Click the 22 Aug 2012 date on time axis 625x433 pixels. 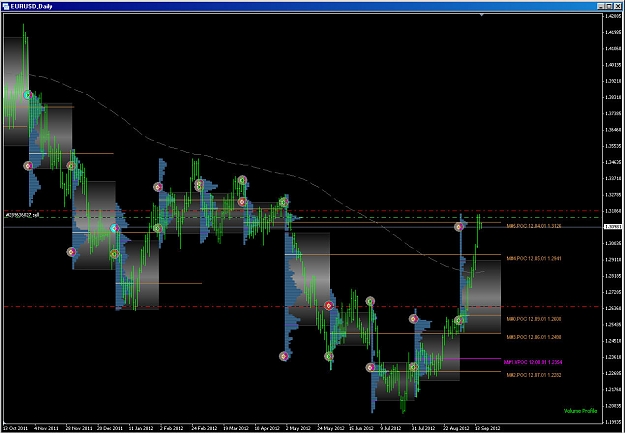(x=455, y=428)
